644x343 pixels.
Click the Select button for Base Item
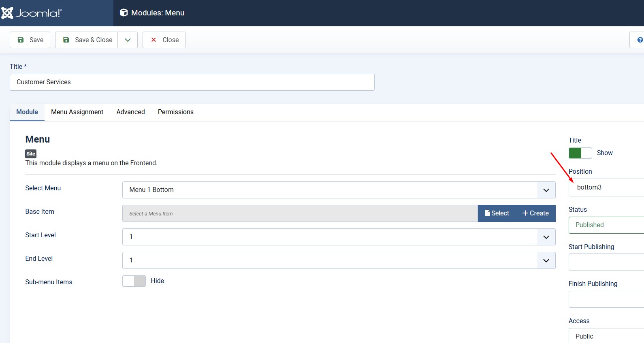point(497,213)
